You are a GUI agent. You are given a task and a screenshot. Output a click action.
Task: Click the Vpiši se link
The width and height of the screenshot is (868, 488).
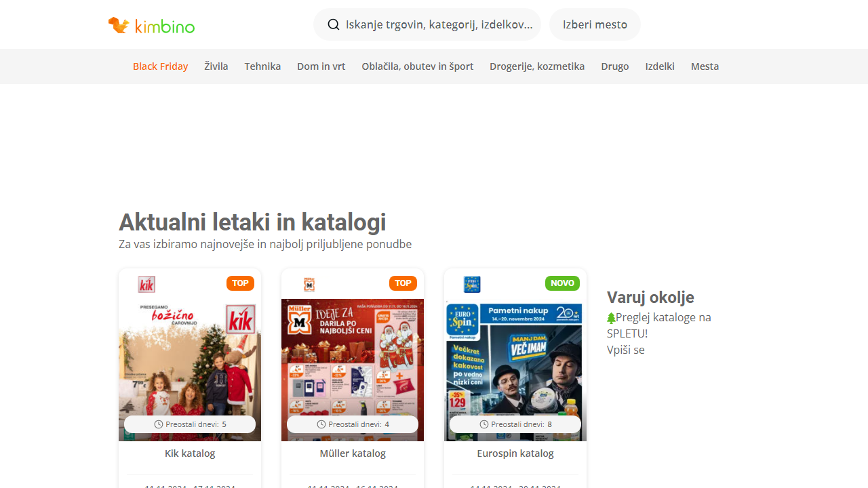pos(625,350)
